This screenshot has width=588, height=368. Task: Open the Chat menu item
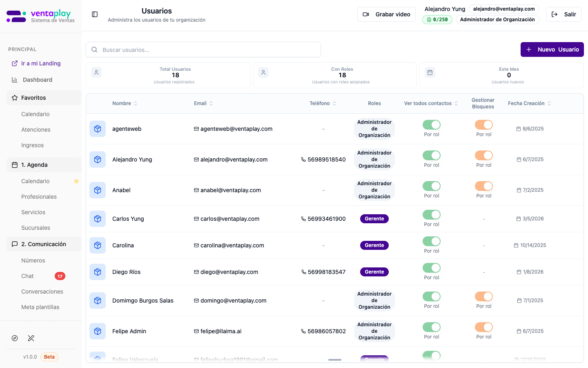coord(28,276)
